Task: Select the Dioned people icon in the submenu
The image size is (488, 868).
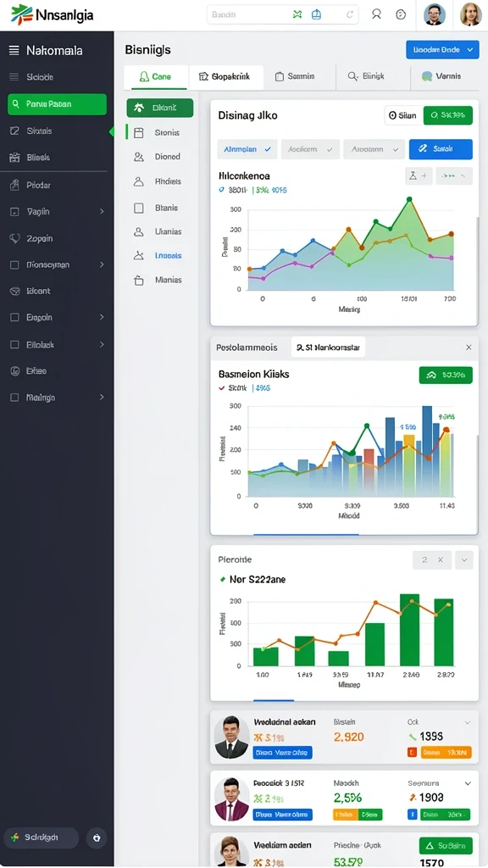Action: pyautogui.click(x=139, y=157)
